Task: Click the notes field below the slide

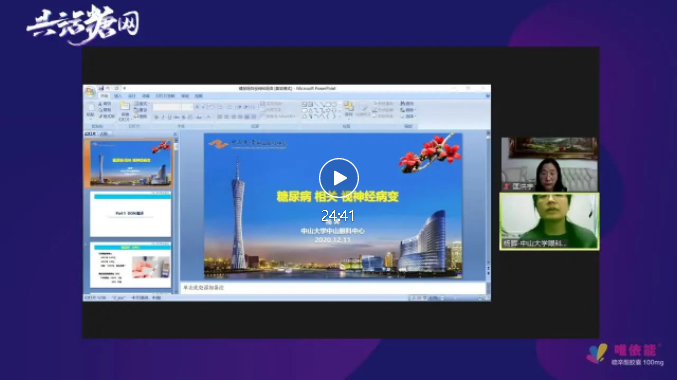Action: [x=333, y=287]
